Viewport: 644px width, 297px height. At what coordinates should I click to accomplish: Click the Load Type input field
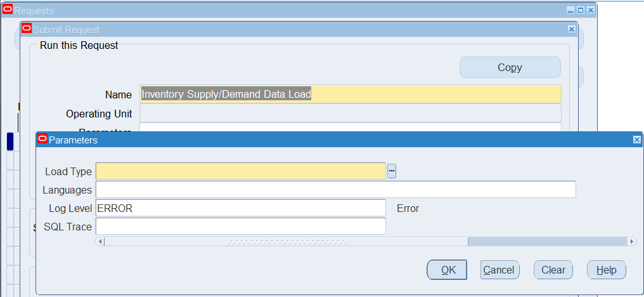(x=241, y=171)
